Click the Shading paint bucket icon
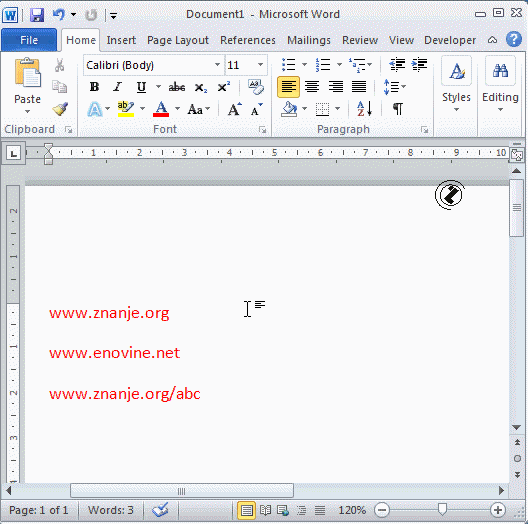This screenshot has width=528, height=524. (x=289, y=109)
